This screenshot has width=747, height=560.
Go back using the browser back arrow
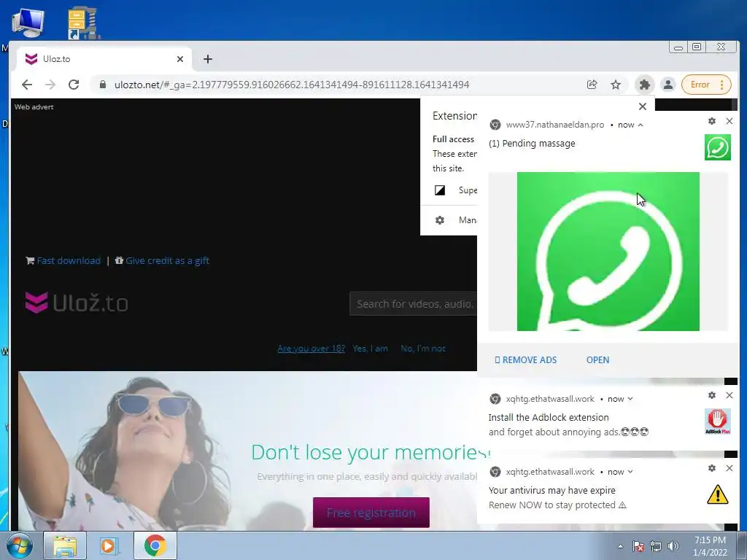(x=27, y=85)
